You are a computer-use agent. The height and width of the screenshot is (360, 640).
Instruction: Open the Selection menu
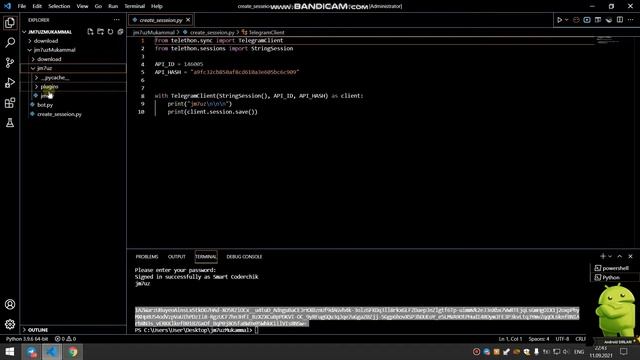[59, 6]
